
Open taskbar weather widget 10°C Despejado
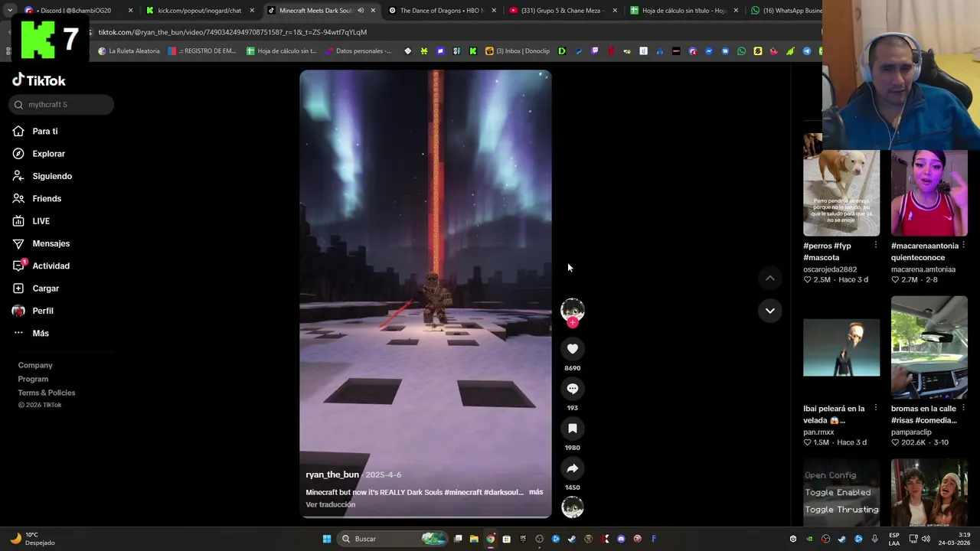[32, 539]
